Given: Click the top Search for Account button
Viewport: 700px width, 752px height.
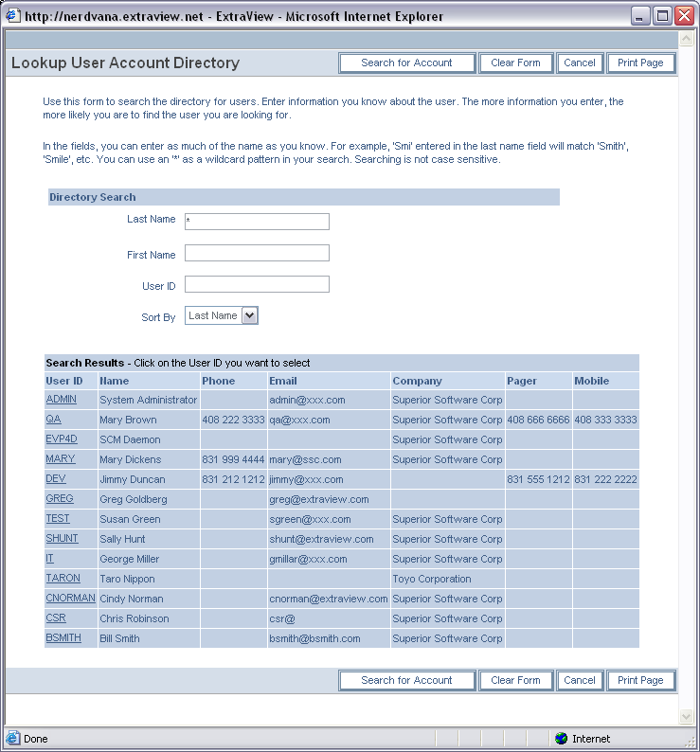Looking at the screenshot, I should click(406, 63).
